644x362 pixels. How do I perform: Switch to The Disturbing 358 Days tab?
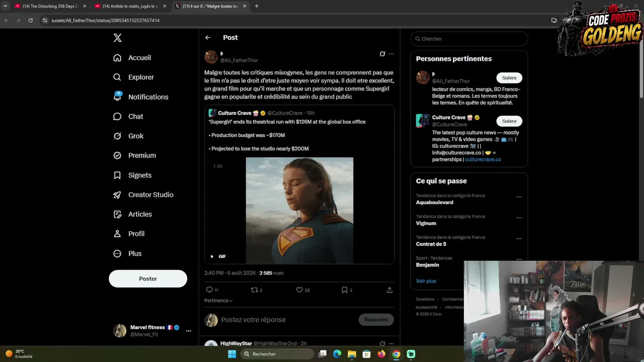50,6
